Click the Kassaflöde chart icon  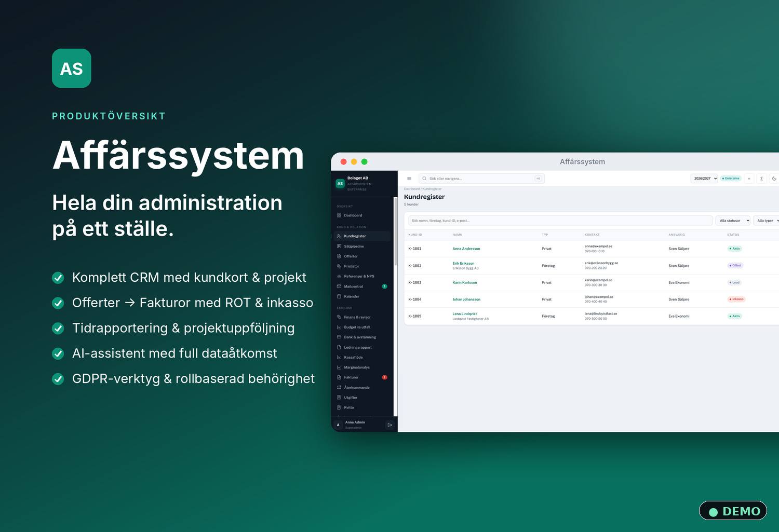[x=339, y=357]
